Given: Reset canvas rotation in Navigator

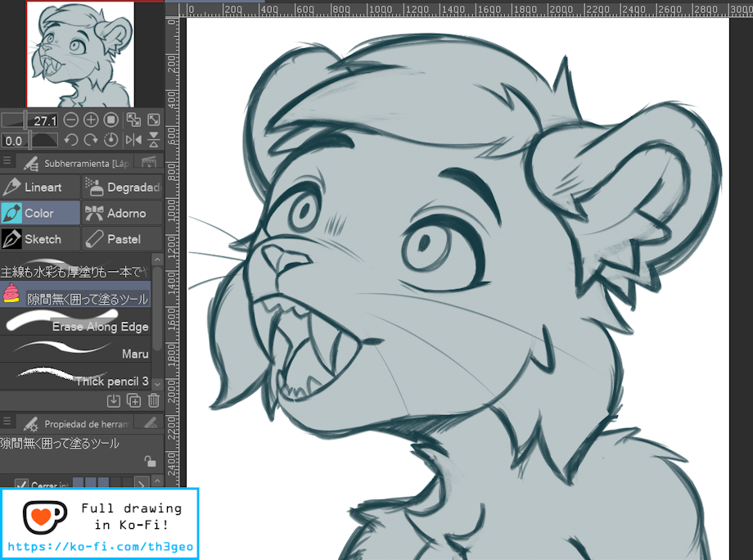Looking at the screenshot, I should point(111,140).
